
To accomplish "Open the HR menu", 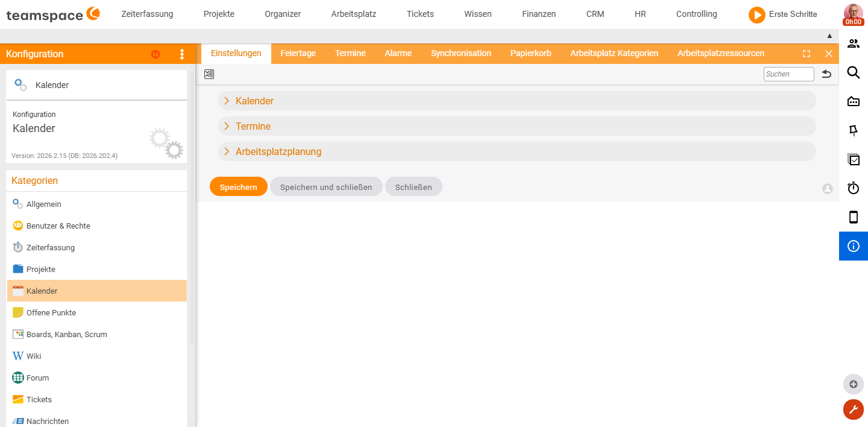I will tap(640, 14).
